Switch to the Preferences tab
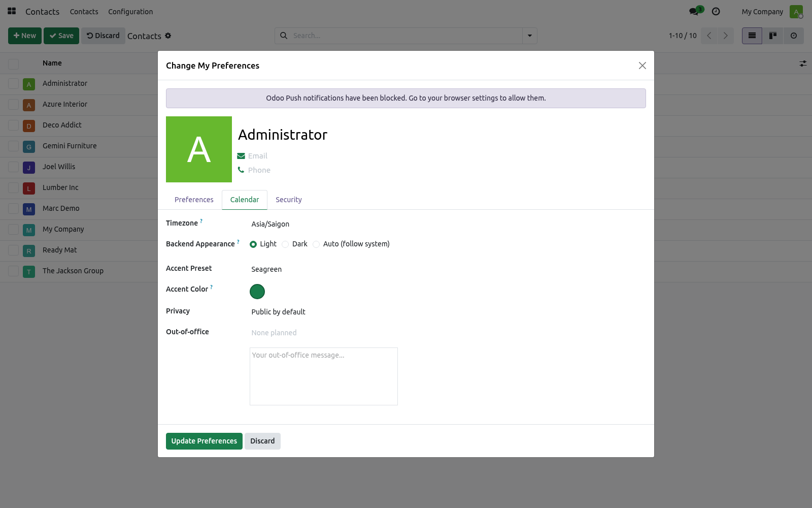 (x=194, y=200)
